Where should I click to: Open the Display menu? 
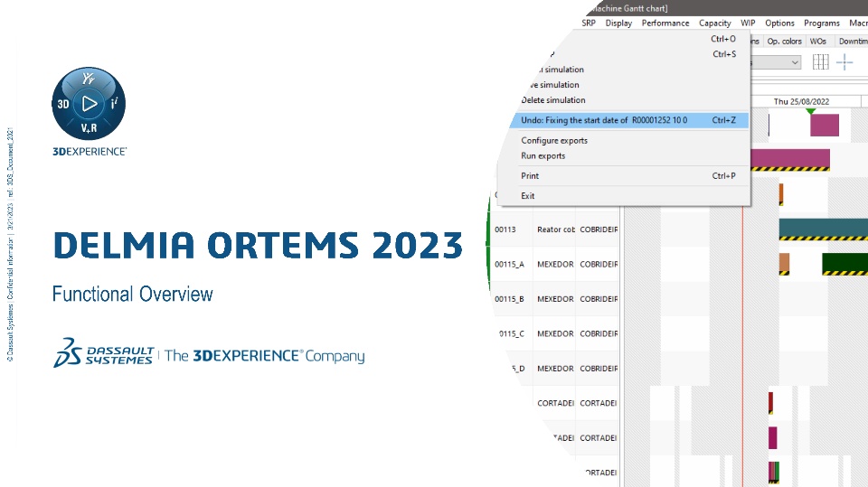point(618,23)
